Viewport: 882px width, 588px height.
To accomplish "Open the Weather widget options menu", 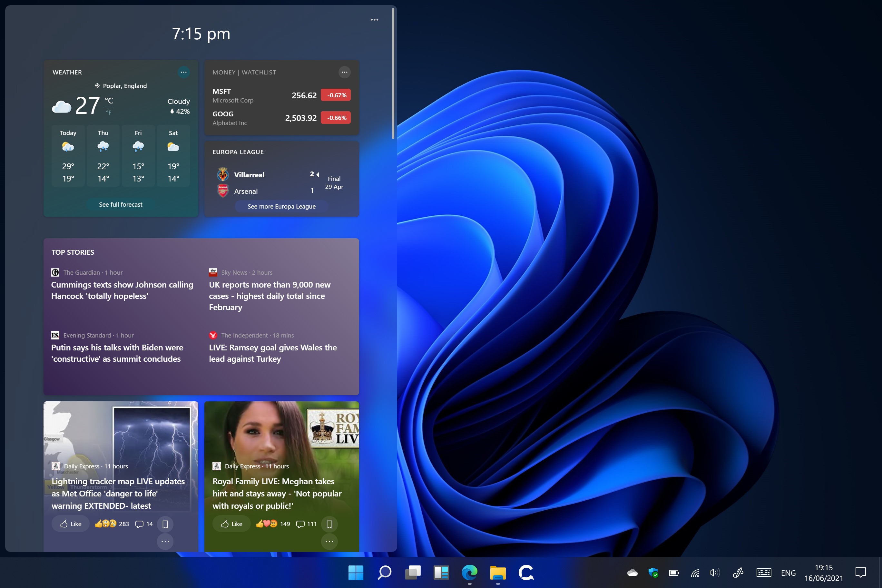I will click(x=183, y=72).
